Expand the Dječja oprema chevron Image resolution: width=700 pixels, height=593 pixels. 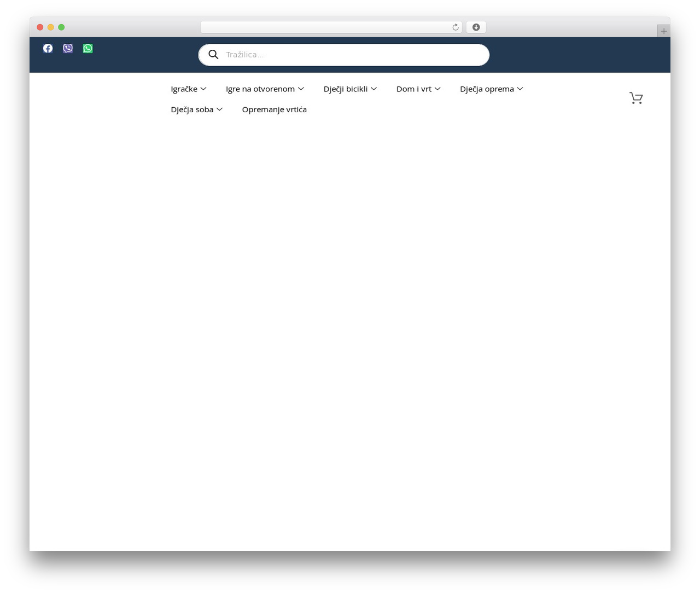520,89
